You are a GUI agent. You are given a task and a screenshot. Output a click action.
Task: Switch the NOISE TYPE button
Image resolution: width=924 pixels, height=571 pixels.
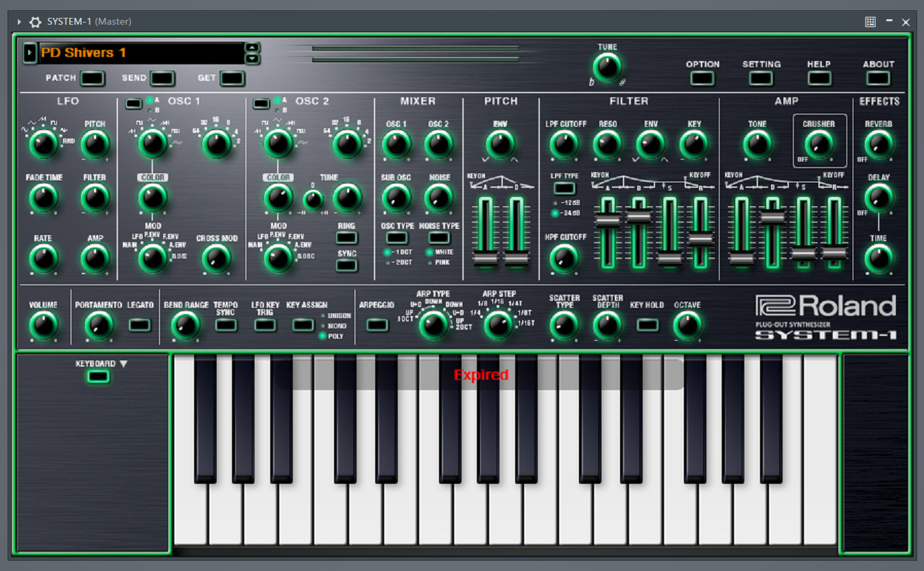point(439,238)
